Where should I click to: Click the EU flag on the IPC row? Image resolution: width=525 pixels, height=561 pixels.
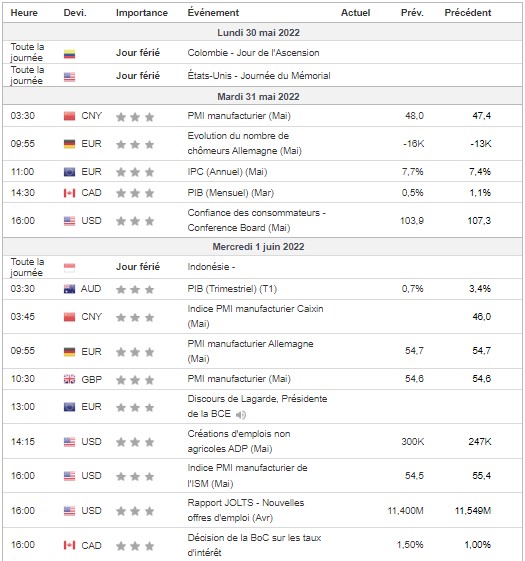pos(69,172)
